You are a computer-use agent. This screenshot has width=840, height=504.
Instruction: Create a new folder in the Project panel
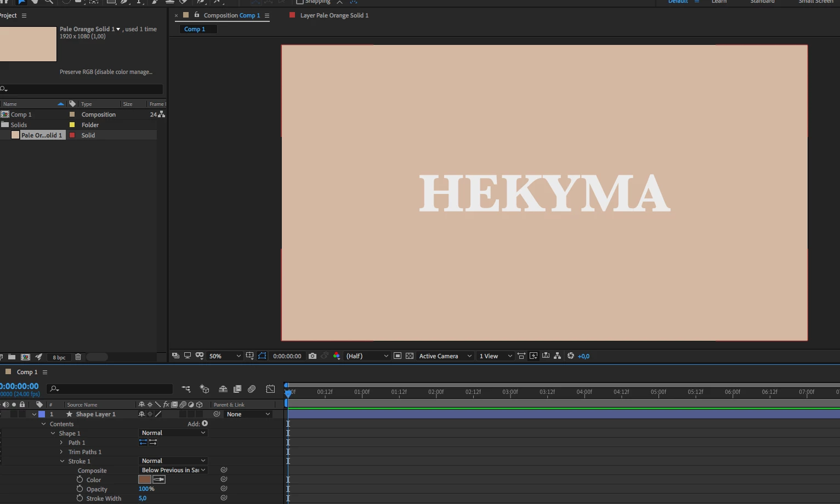tap(12, 357)
